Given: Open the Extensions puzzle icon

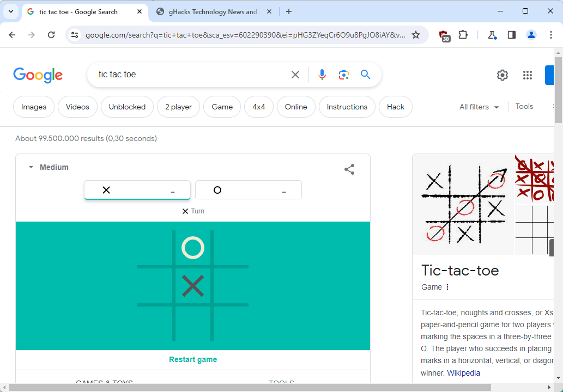Looking at the screenshot, I should (x=463, y=35).
